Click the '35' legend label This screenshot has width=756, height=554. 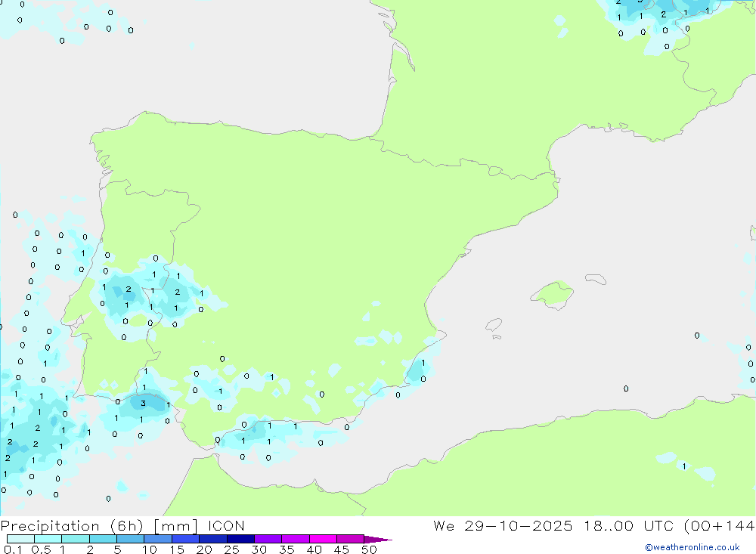287,549
